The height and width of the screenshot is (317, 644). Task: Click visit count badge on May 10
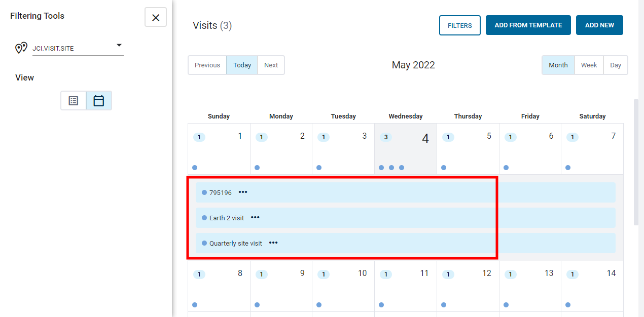point(324,274)
